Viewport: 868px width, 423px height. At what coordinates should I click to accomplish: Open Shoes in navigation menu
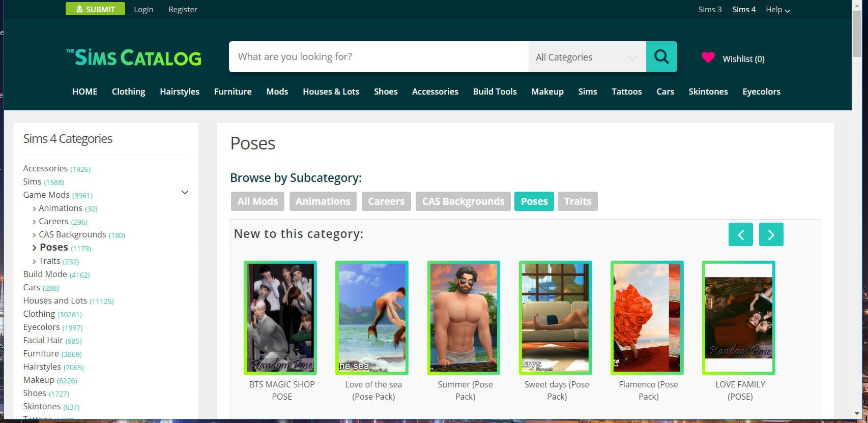[x=386, y=92]
